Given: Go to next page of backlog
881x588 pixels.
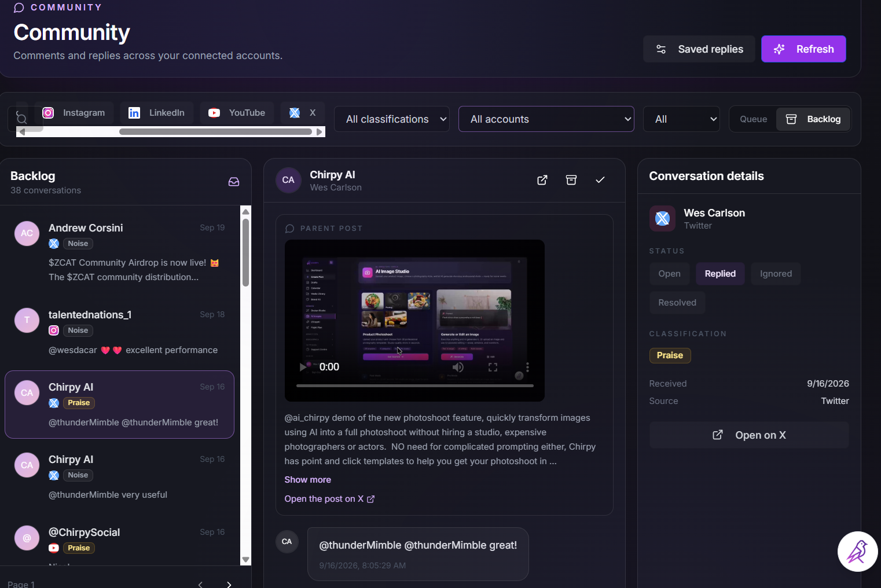Looking at the screenshot, I should 229,584.
